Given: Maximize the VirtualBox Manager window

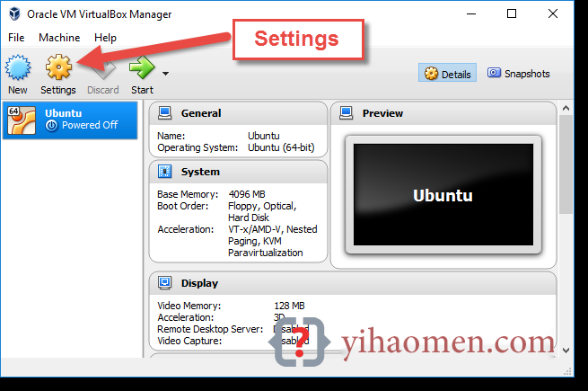Looking at the screenshot, I should point(512,13).
